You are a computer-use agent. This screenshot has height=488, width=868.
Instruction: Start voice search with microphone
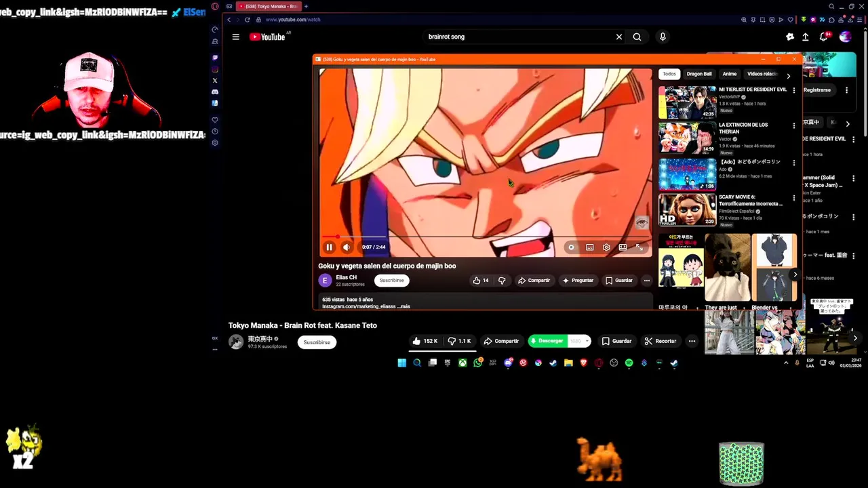point(663,37)
